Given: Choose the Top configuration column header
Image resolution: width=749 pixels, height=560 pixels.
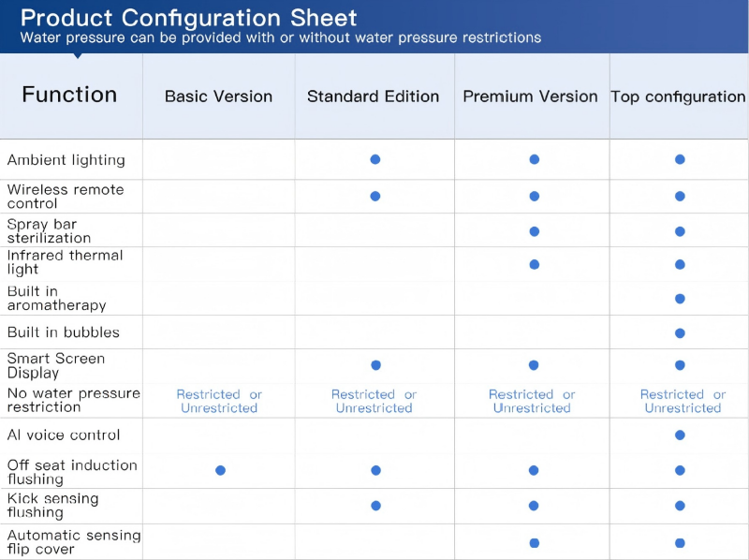Looking at the screenshot, I should click(678, 96).
